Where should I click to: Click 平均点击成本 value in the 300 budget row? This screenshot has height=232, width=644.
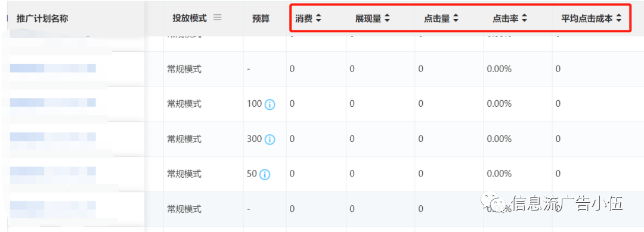558,139
